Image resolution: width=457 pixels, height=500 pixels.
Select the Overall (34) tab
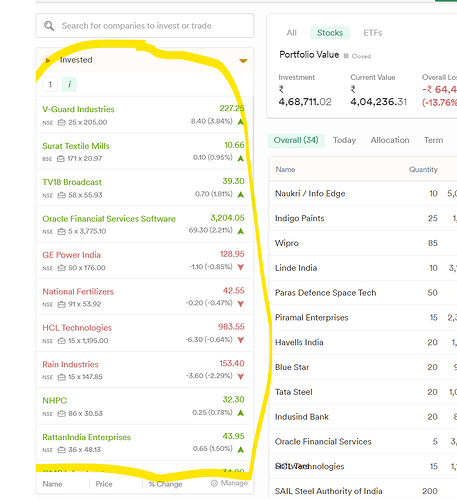[296, 140]
